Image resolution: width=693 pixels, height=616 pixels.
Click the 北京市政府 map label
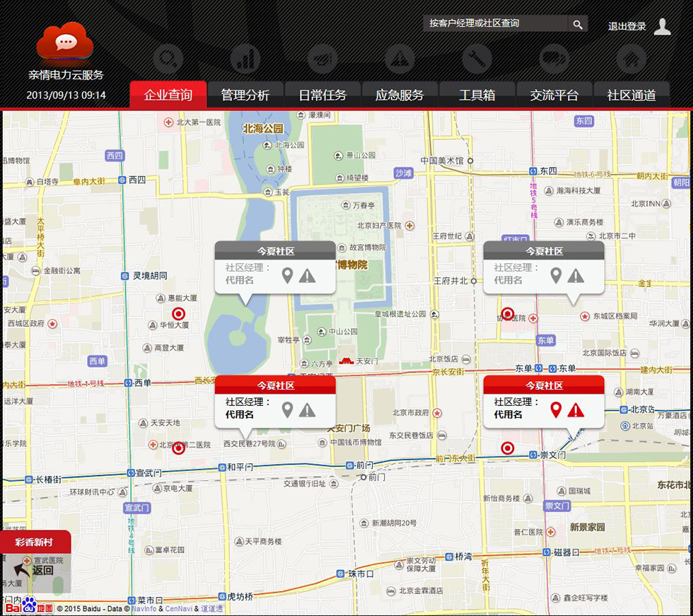tap(411, 413)
